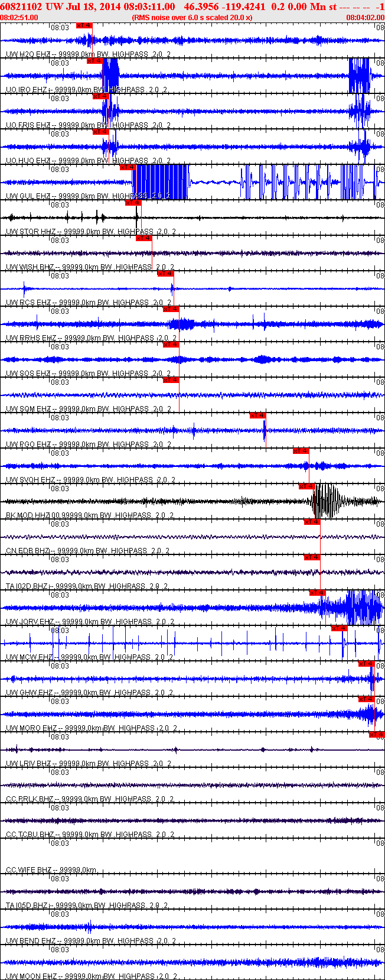Screen dimensions: 385x980
Task: Click the red pick flag on UW JORV trace
Action: [317, 593]
